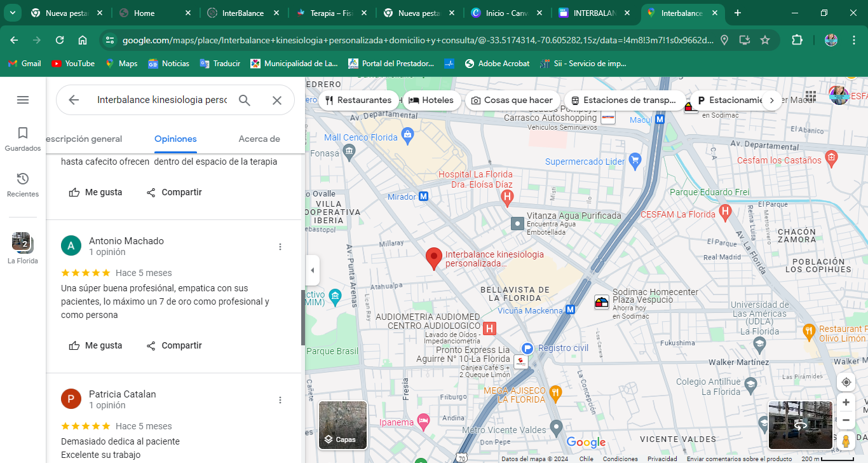Image resolution: width=868 pixels, height=463 pixels.
Task: Switch to the Descripción general tab
Action: [85, 139]
